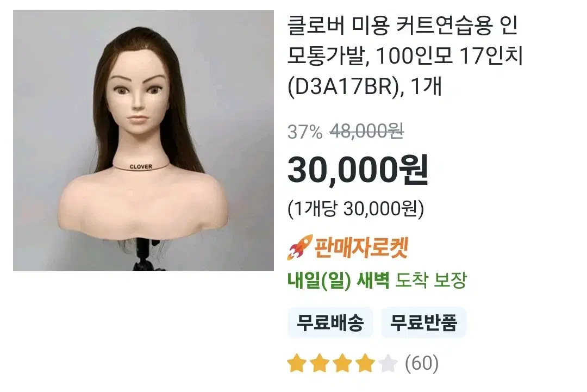587x392 pixels.
Task: Open the (60) review count
Action: coord(422,363)
